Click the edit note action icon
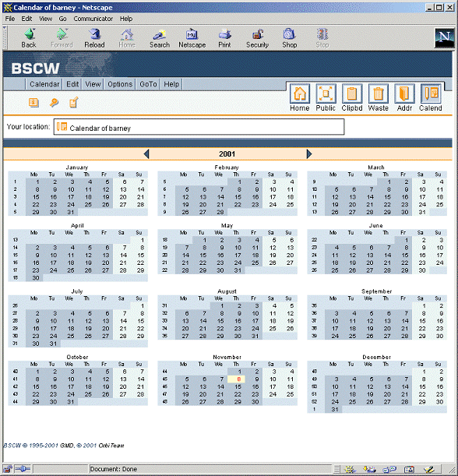458x476 pixels. (74, 102)
